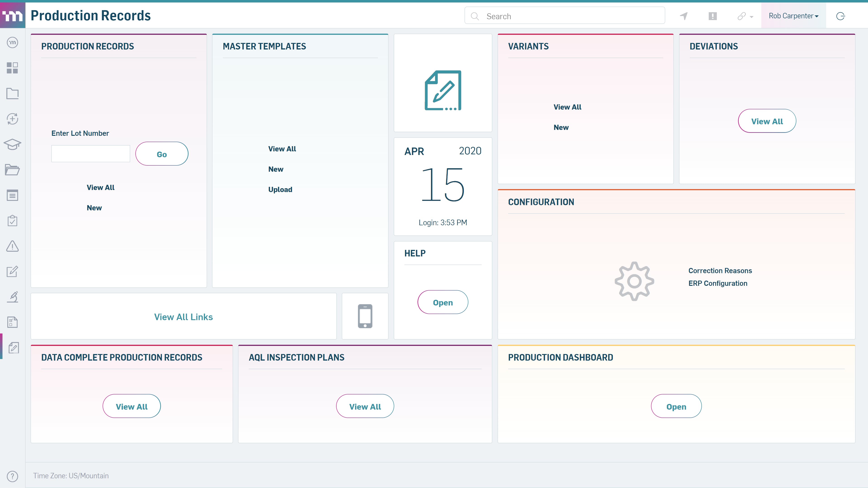Click View All under Deviations
The height and width of the screenshot is (488, 868).
point(767,121)
